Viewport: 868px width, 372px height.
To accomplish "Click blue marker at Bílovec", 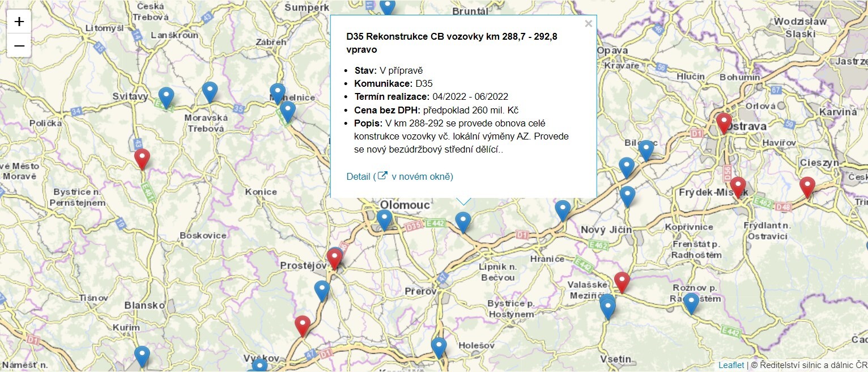I will [646, 151].
